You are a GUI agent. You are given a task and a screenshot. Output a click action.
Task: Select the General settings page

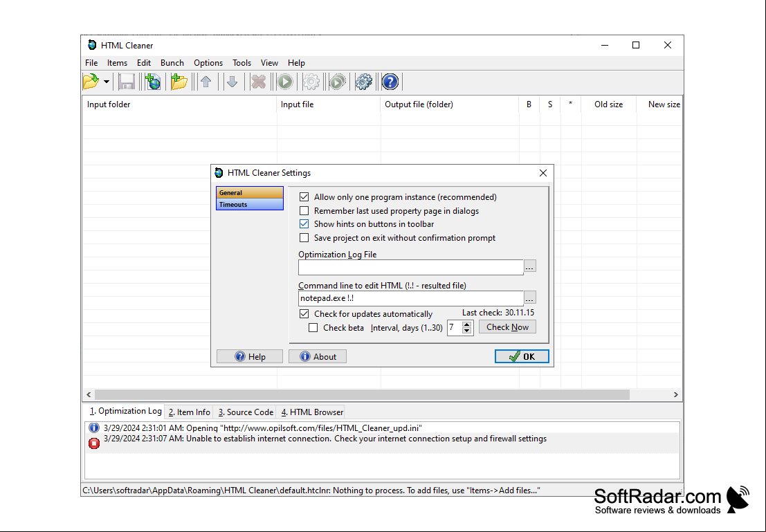click(250, 192)
